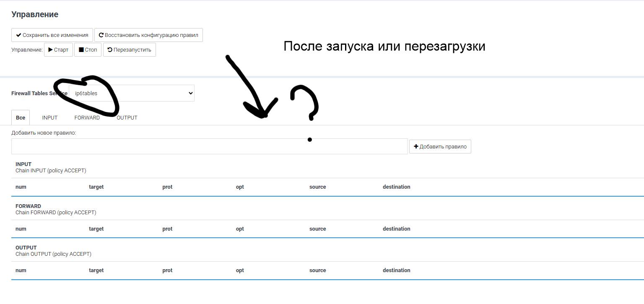Click the target header in INPUT table
This screenshot has width=644, height=304.
click(x=96, y=187)
